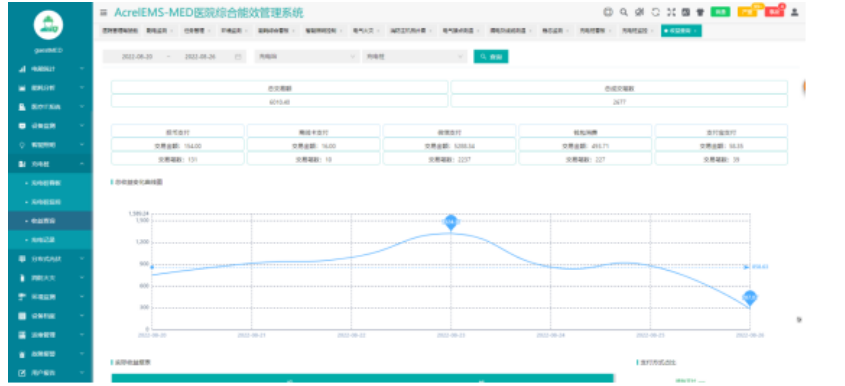
Task: Switch to the second tab in tab bar
Action: click(x=159, y=31)
